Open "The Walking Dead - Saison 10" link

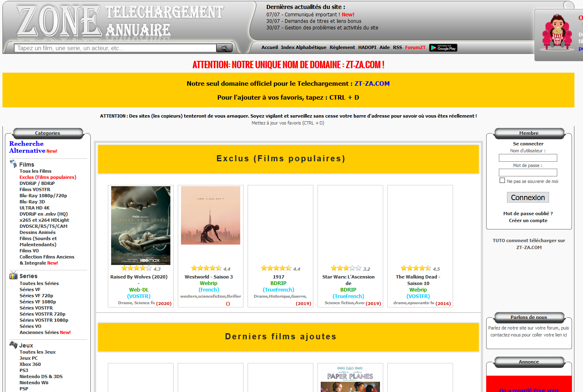point(418,280)
